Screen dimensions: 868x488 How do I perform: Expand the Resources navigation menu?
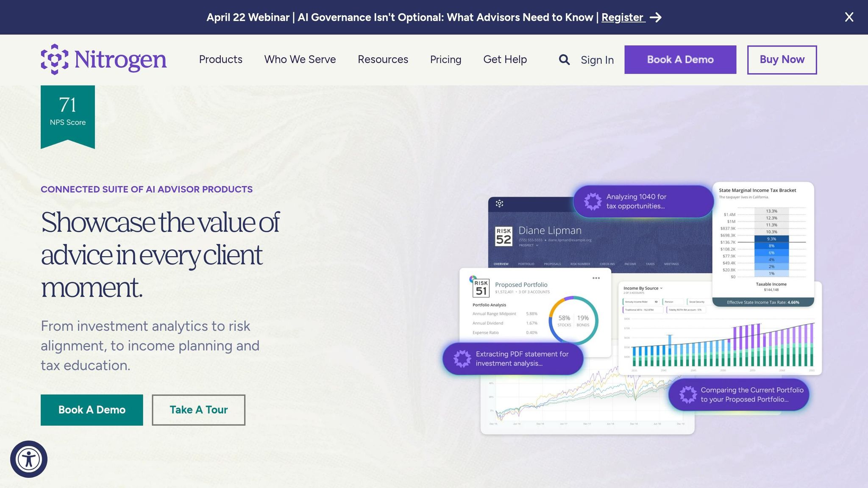[383, 60]
